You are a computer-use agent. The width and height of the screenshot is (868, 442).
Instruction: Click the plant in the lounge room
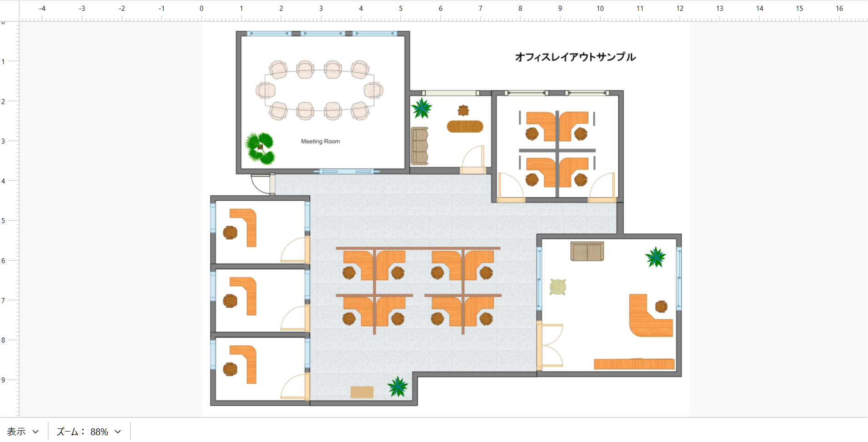tap(421, 108)
